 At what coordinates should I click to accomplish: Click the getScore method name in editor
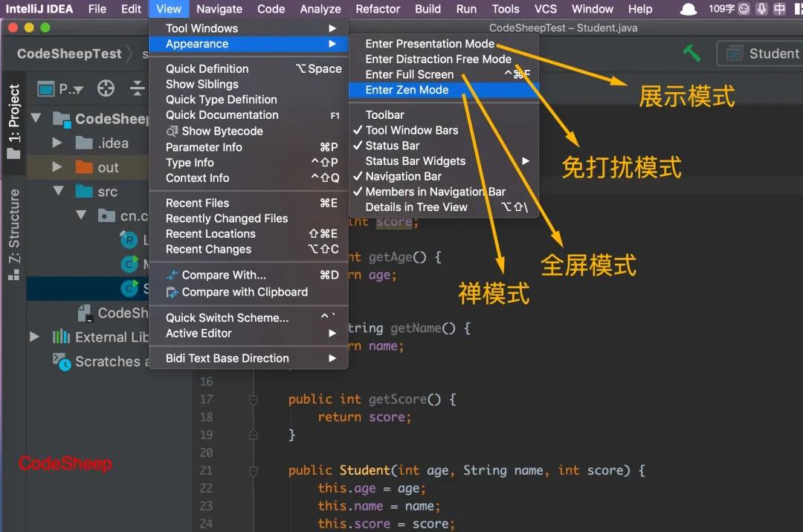coord(397,400)
